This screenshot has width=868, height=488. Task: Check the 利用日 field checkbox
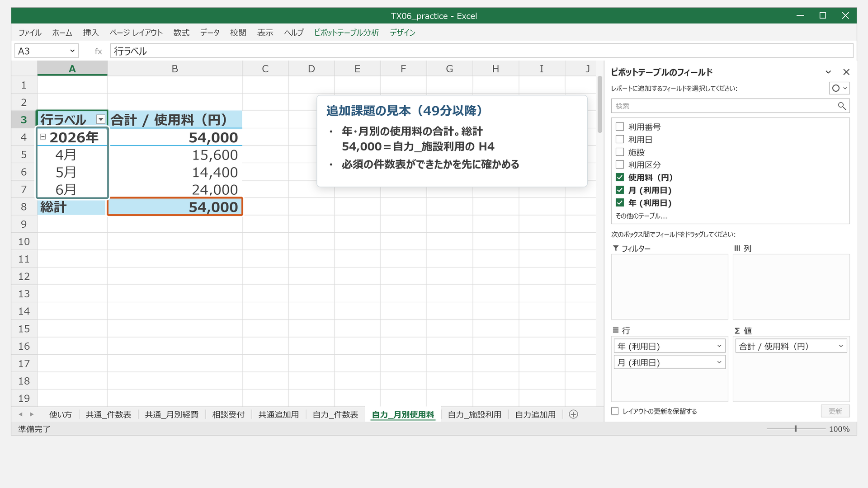(620, 140)
